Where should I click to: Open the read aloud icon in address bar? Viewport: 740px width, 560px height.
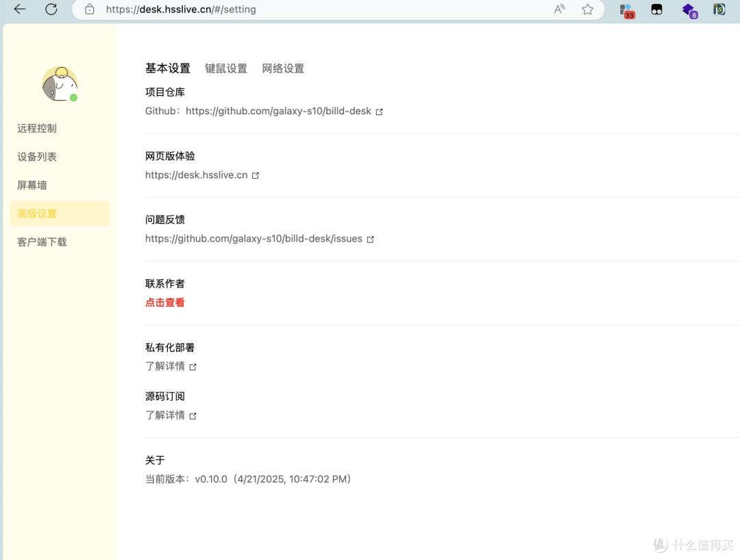pyautogui.click(x=559, y=9)
